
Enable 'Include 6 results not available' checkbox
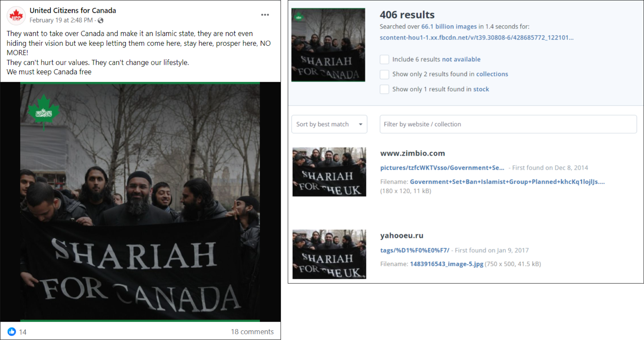pos(384,59)
